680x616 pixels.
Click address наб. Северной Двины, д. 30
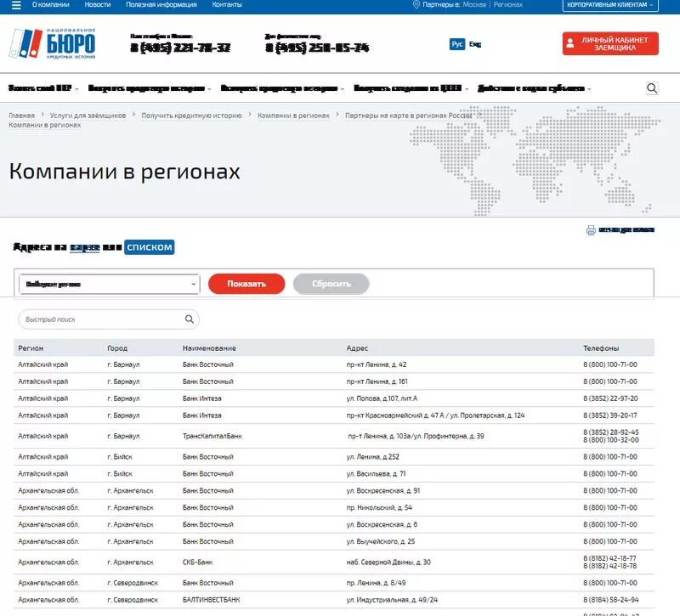point(388,562)
